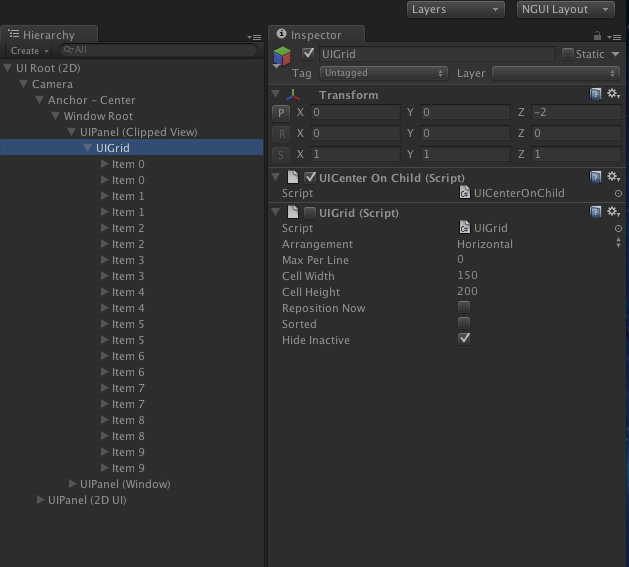Click the R rotation reset button

coord(281,134)
